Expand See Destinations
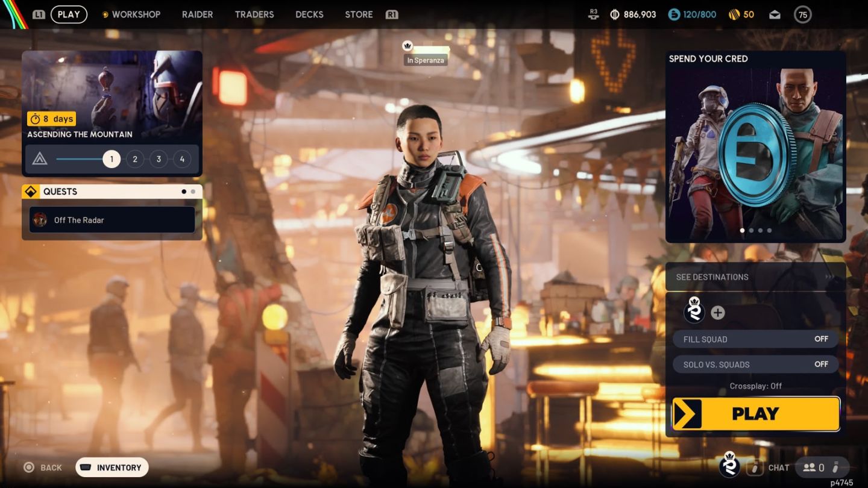The width and height of the screenshot is (868, 488). [x=755, y=277]
